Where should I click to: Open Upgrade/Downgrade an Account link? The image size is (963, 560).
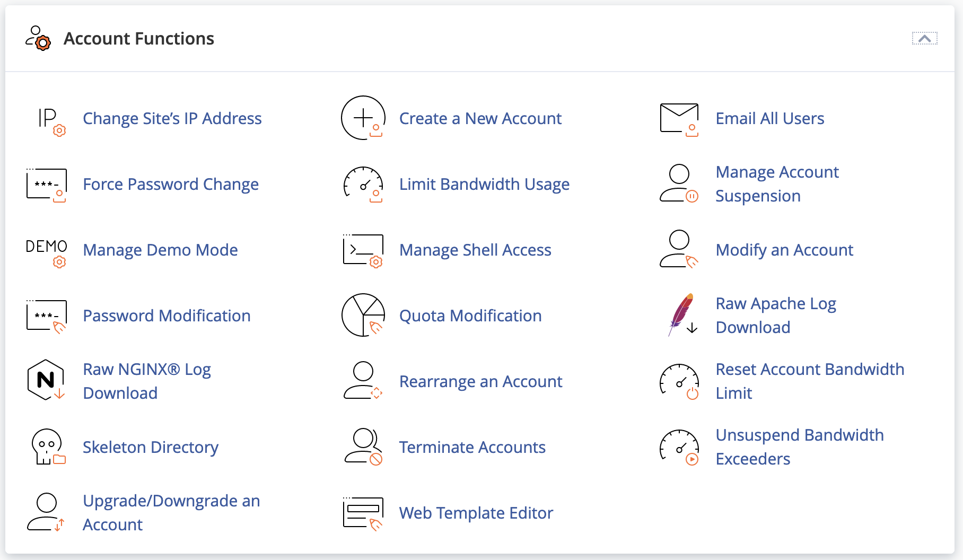point(171,512)
